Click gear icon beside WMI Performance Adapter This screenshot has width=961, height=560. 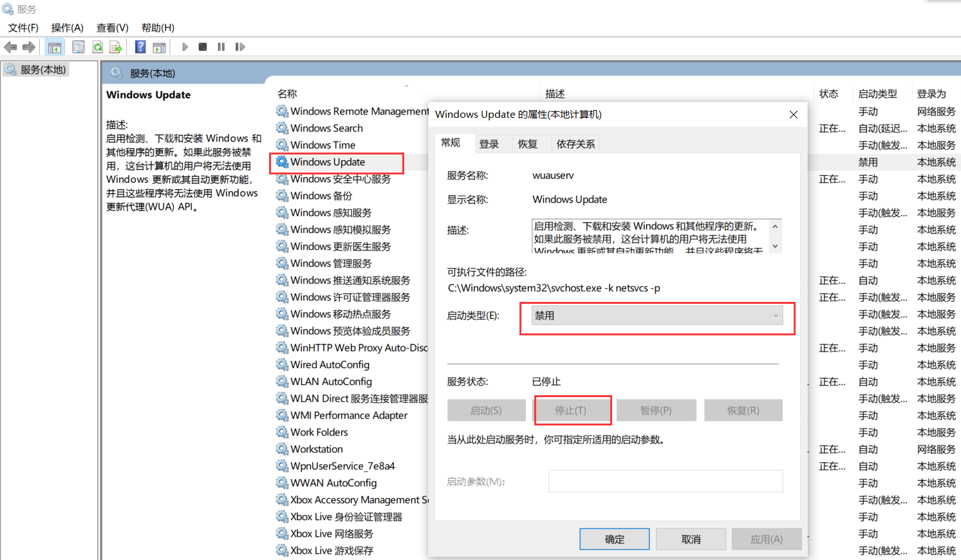[282, 415]
